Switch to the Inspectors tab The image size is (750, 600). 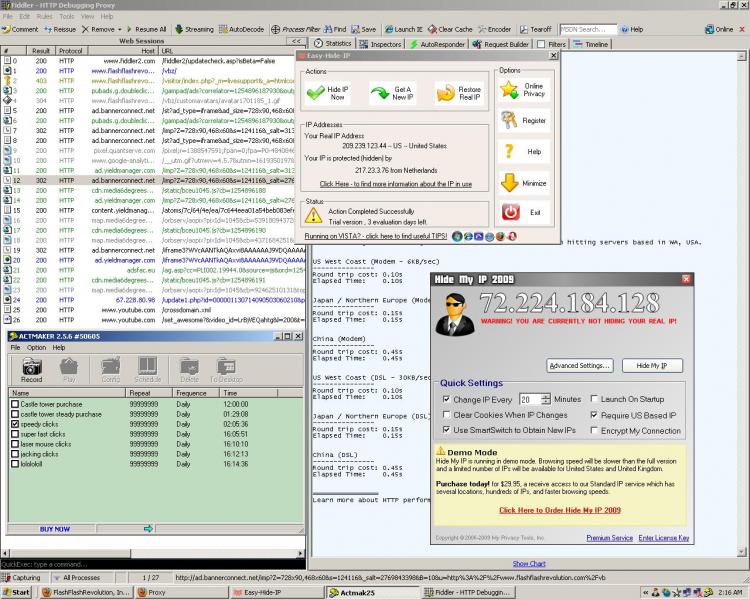(x=381, y=44)
